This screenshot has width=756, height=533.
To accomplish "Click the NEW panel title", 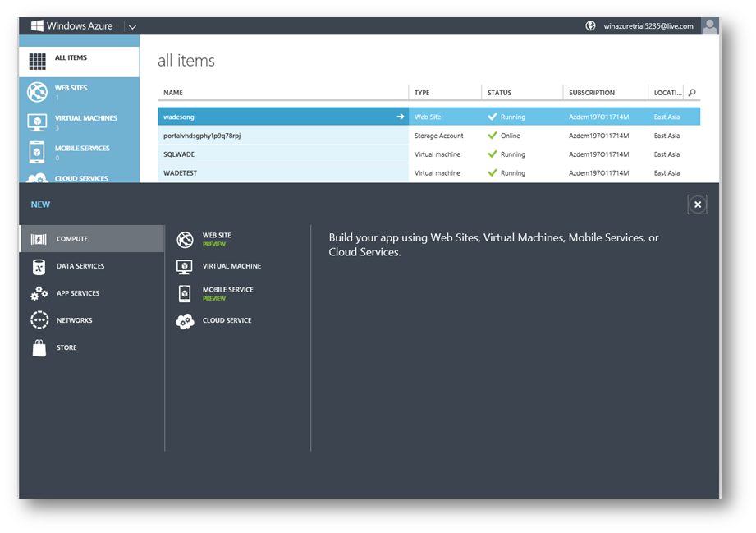I will tap(40, 204).
